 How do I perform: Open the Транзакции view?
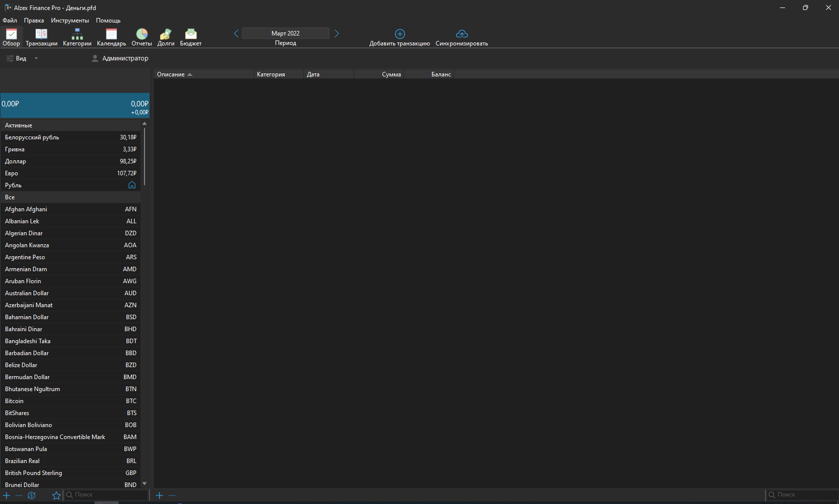coord(41,37)
